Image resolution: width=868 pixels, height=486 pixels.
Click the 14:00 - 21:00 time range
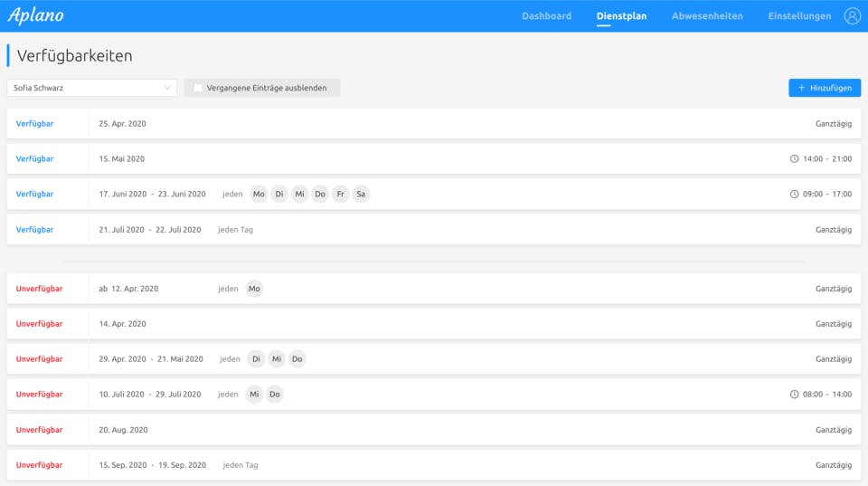pos(827,159)
